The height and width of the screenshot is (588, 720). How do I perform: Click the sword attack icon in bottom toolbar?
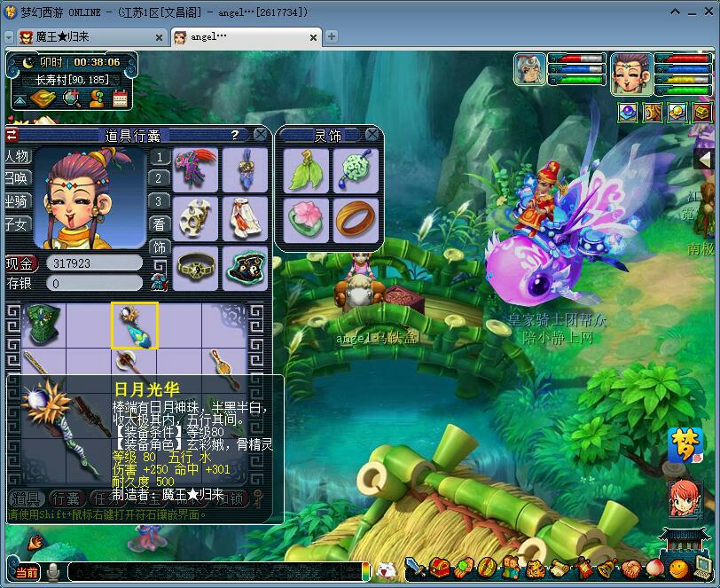[x=416, y=568]
